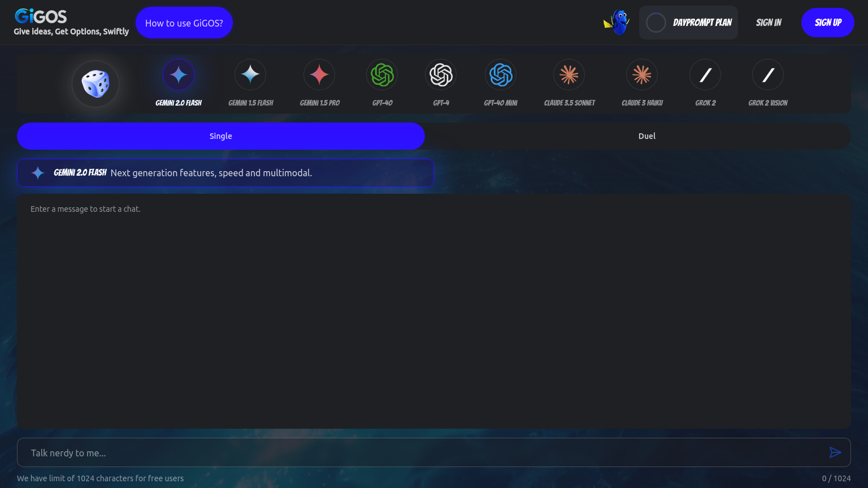Select the Gemini 2.0 Flash model
The width and height of the screenshot is (868, 488).
click(179, 75)
